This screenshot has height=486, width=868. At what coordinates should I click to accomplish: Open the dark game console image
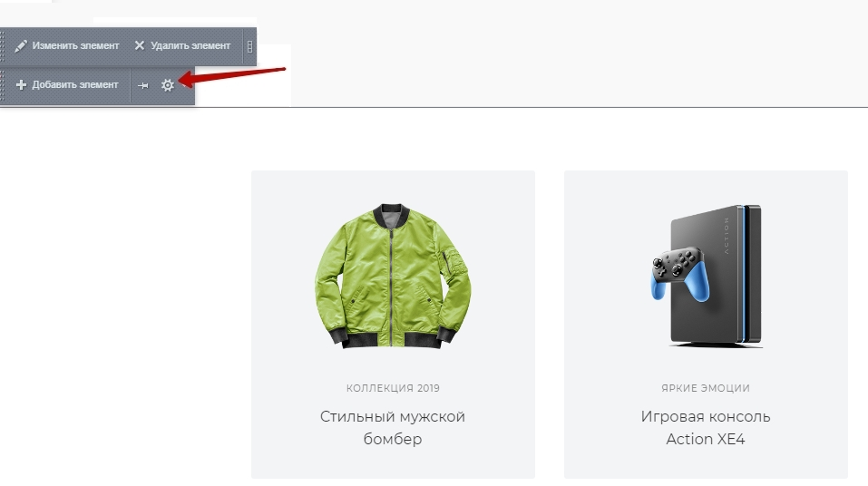(x=707, y=276)
